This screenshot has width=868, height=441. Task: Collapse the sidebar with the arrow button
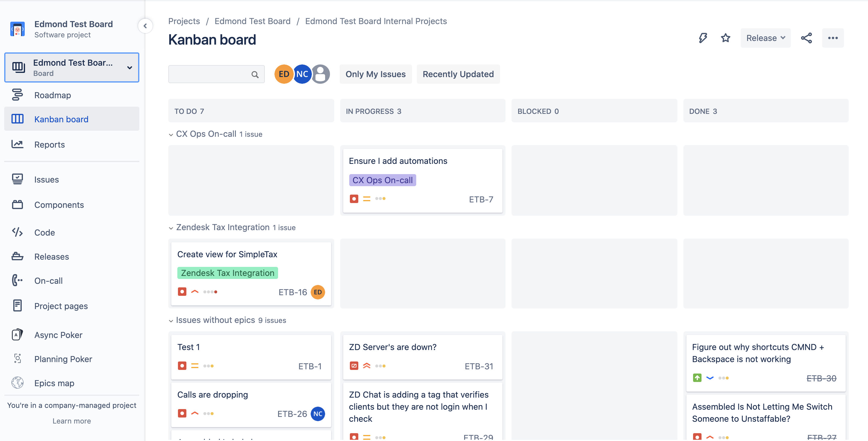click(x=145, y=26)
